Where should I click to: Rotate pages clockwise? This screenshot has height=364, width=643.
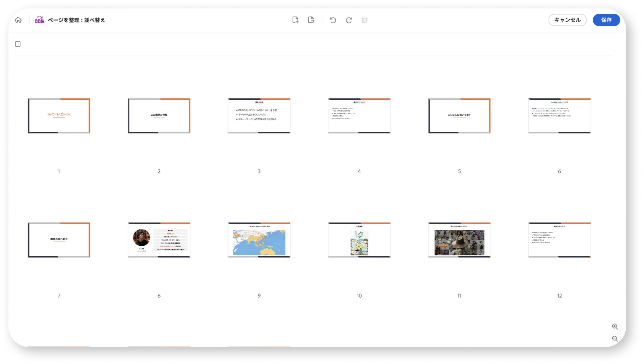tap(348, 20)
